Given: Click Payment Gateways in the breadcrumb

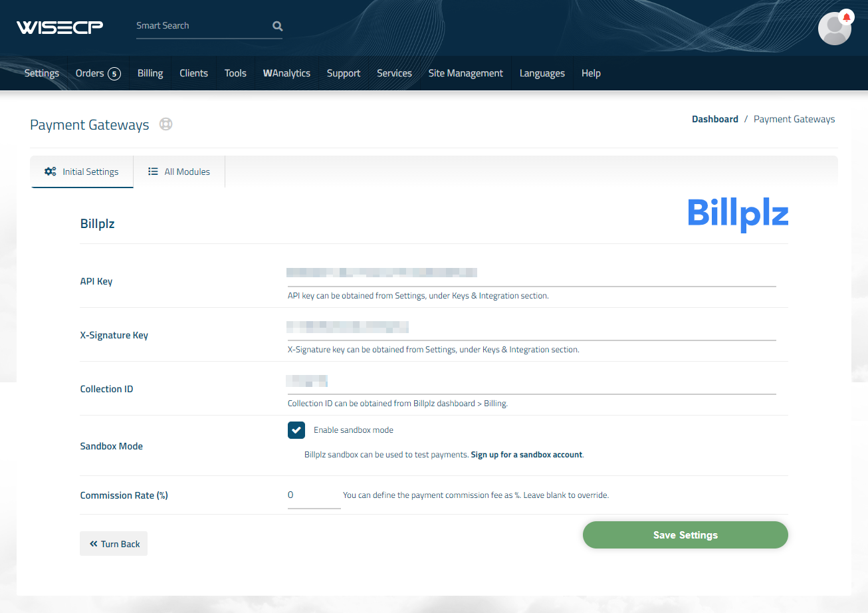Looking at the screenshot, I should [x=794, y=119].
